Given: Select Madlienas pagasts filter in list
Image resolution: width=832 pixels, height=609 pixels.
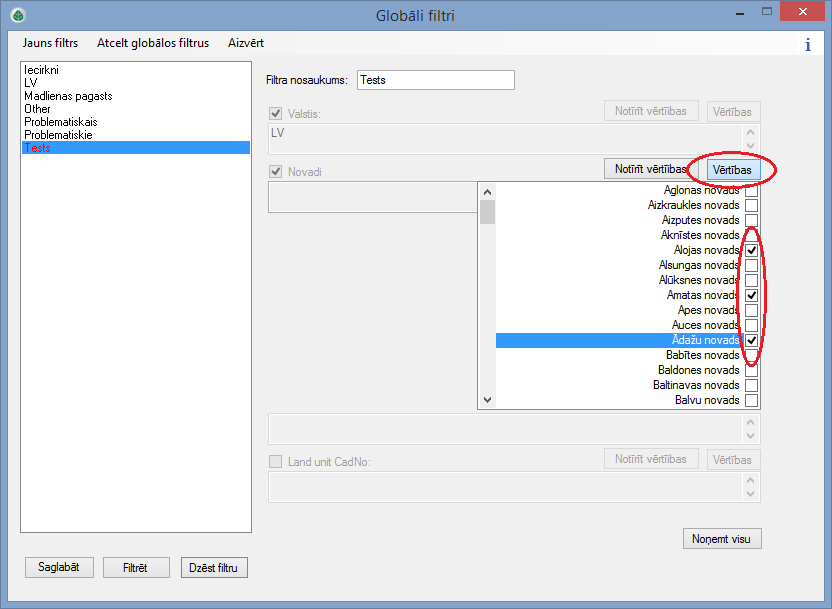Looking at the screenshot, I should tap(68, 96).
